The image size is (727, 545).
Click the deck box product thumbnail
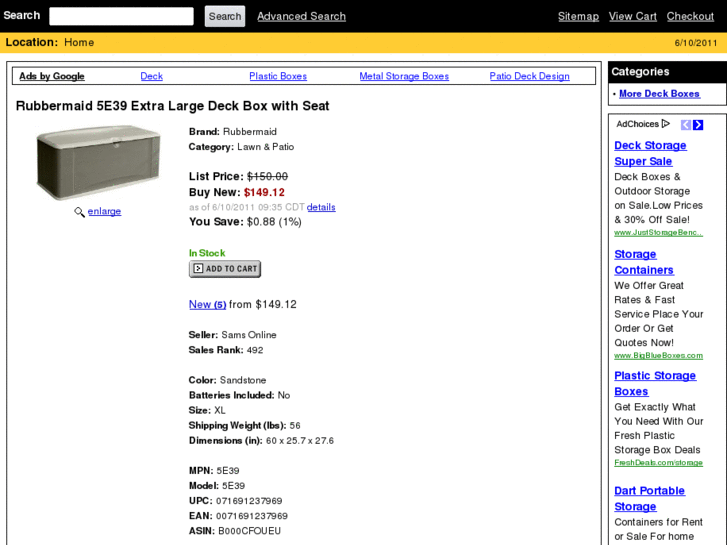coord(98,163)
